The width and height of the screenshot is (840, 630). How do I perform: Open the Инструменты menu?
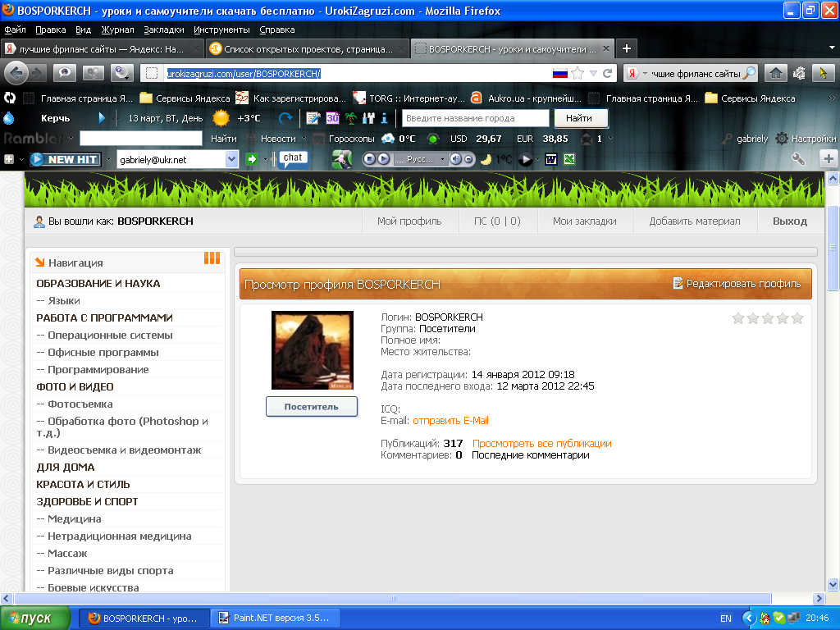(221, 30)
